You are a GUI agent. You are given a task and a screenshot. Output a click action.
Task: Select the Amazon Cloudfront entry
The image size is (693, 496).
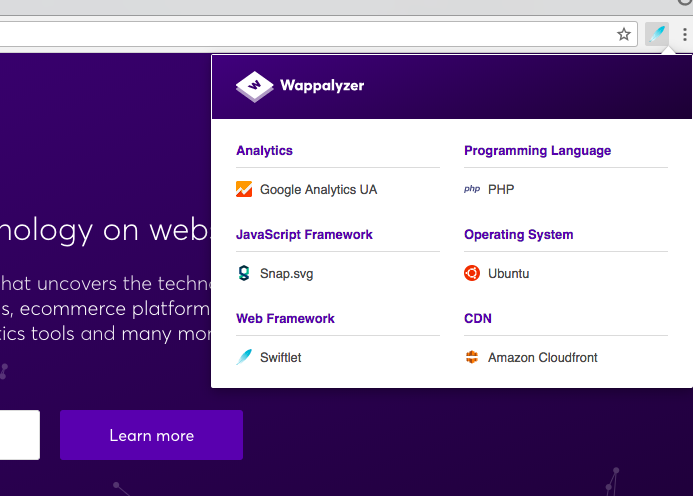(542, 357)
